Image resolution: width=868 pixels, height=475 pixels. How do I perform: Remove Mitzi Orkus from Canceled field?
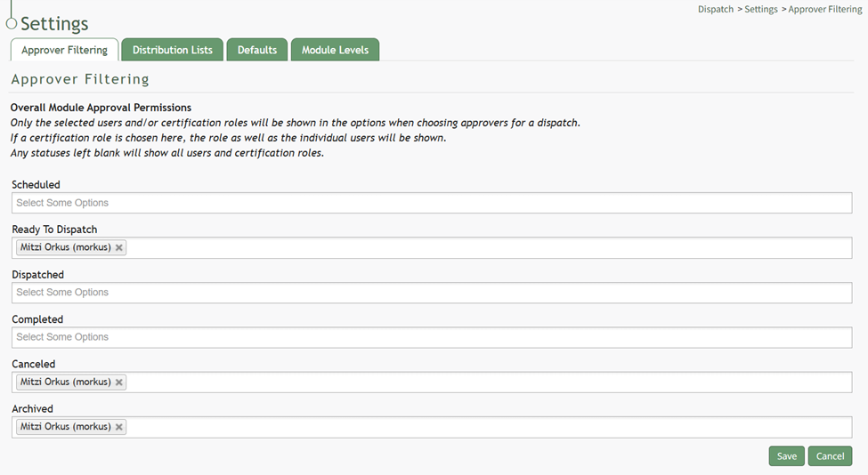coord(119,382)
